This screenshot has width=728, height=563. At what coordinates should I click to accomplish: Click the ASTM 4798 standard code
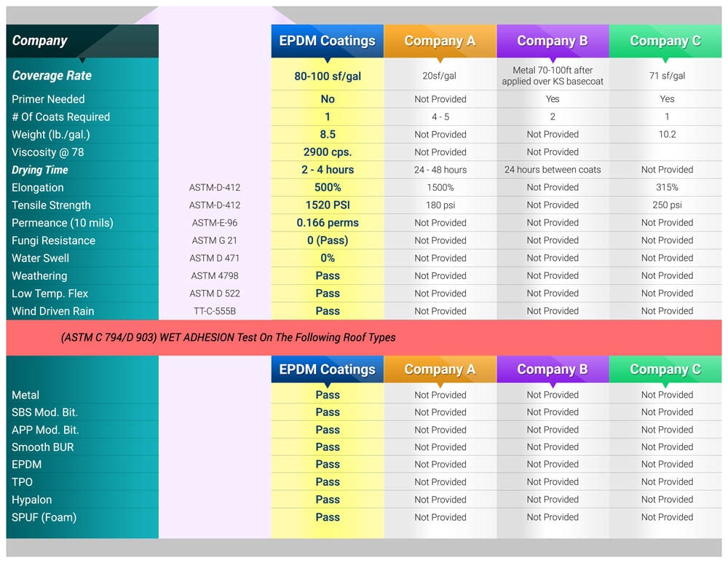pyautogui.click(x=215, y=276)
